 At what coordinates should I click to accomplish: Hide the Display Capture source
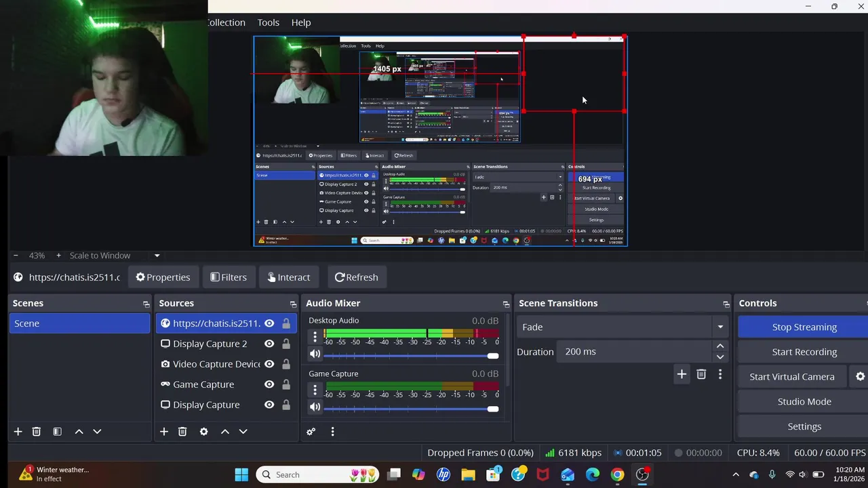269,405
